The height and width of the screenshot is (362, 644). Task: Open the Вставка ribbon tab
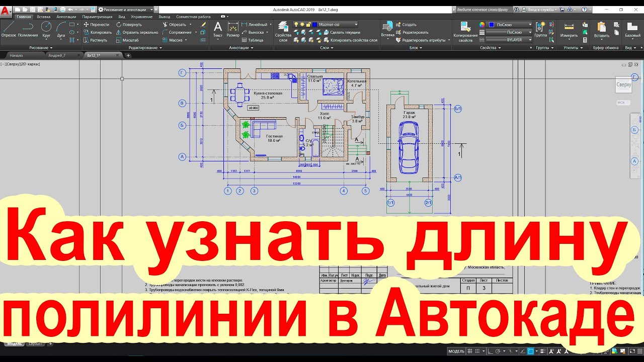[x=44, y=17]
